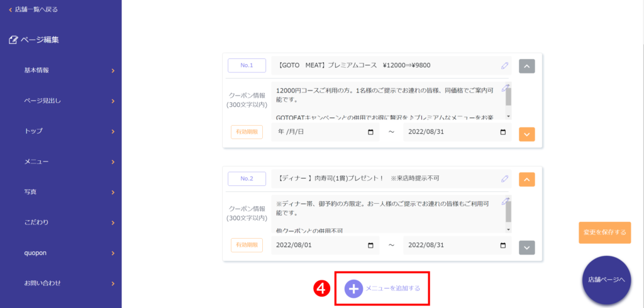Move coupon No.2 up with orange arrow
This screenshot has width=644, height=308.
(x=527, y=180)
